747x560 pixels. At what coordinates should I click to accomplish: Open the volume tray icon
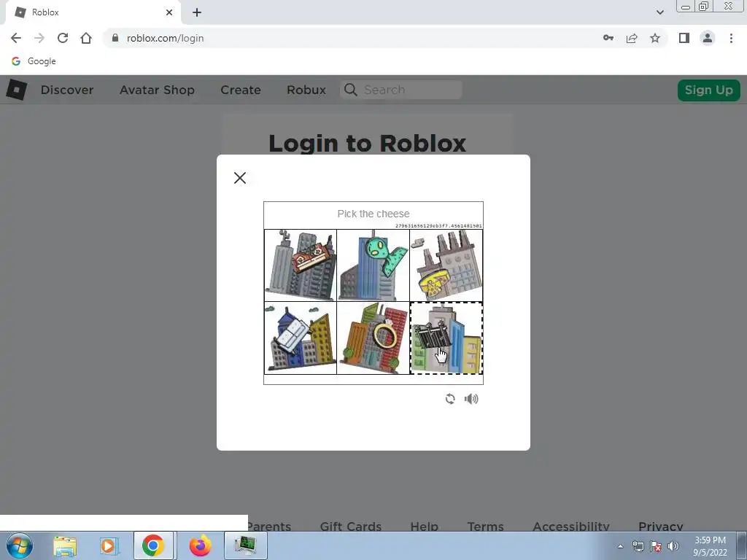[x=673, y=546]
